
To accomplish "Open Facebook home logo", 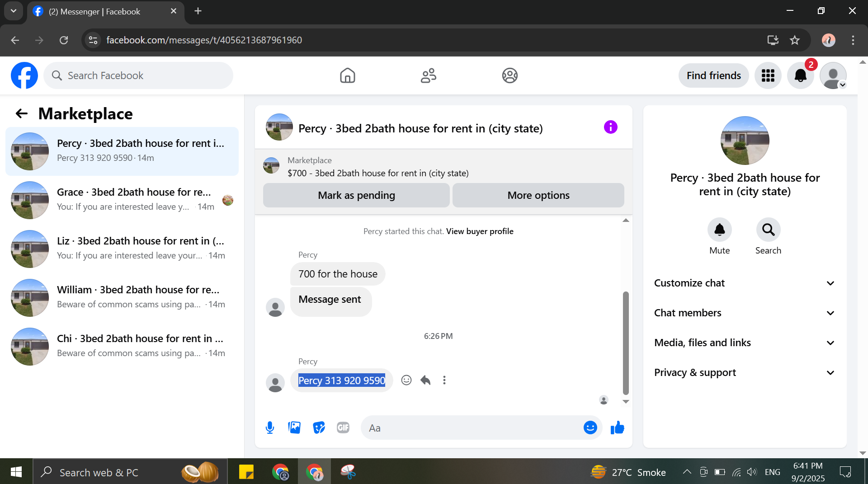I will [x=24, y=75].
